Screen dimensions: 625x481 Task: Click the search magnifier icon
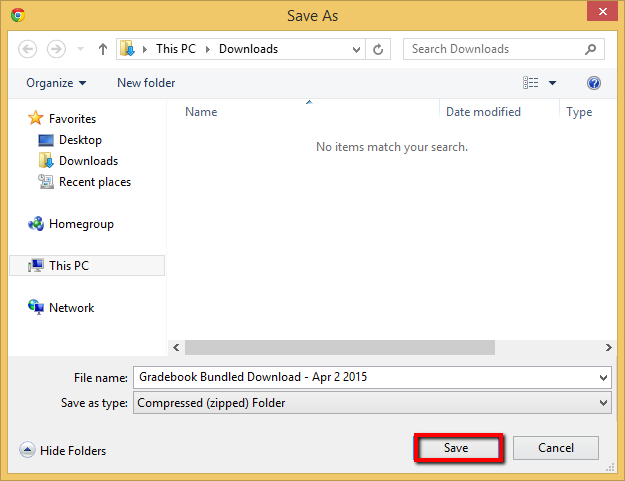click(590, 49)
